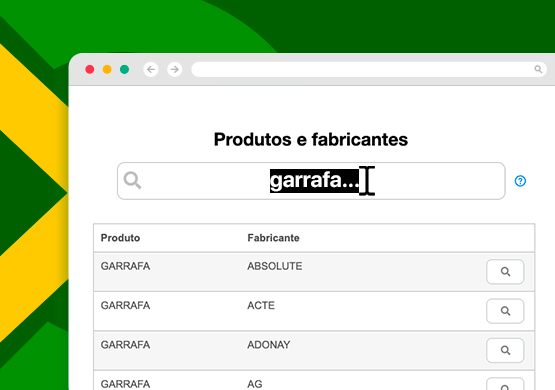Viewport: 555px width, 390px height.
Task: Select the AG manufacturer cell
Action: coord(255,384)
